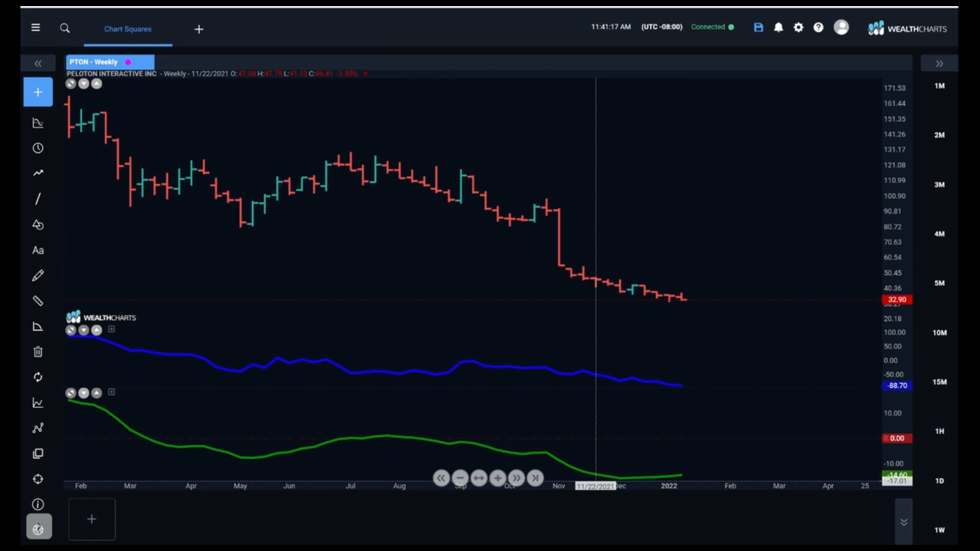Image resolution: width=980 pixels, height=551 pixels.
Task: Click the magenta dot on PTON tab
Action: (x=128, y=62)
